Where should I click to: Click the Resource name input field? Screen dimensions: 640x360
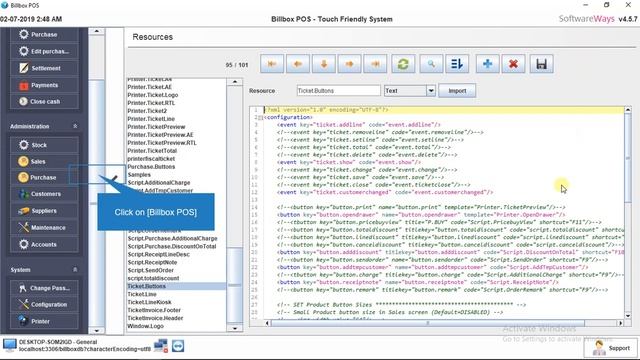point(338,91)
